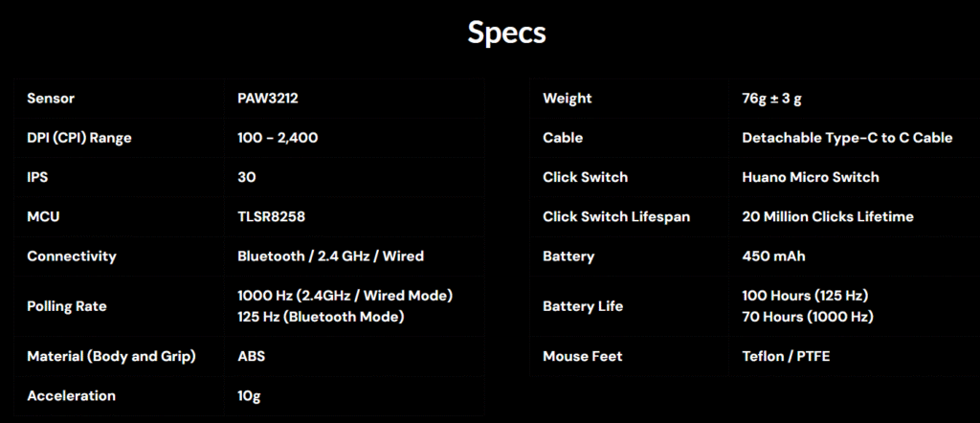Select the Huano Micro Switch value

pos(811,177)
